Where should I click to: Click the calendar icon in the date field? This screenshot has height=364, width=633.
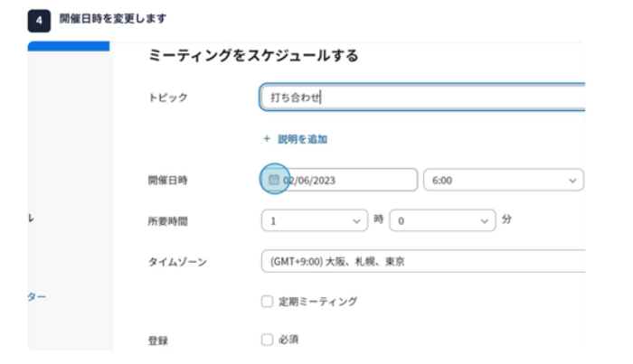(x=274, y=180)
